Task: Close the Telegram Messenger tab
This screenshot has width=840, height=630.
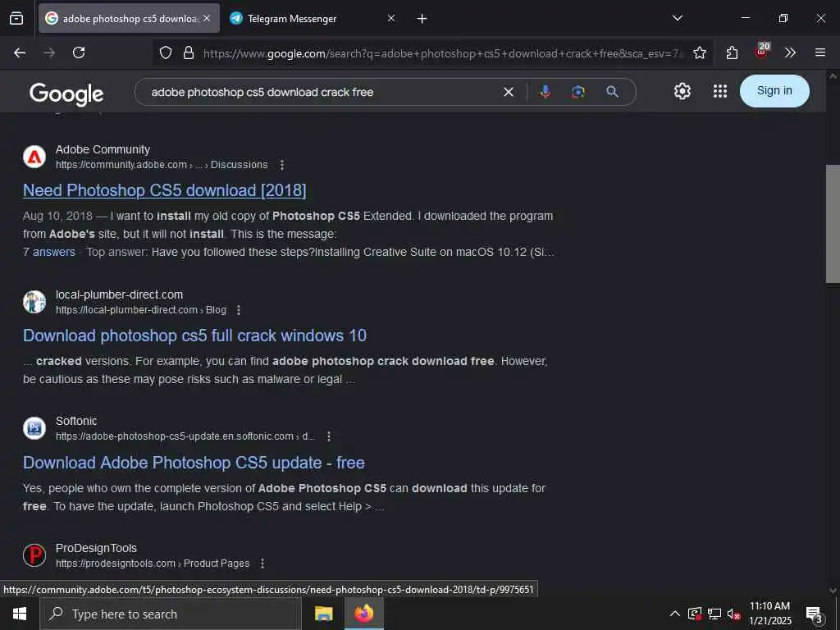Action: tap(391, 18)
